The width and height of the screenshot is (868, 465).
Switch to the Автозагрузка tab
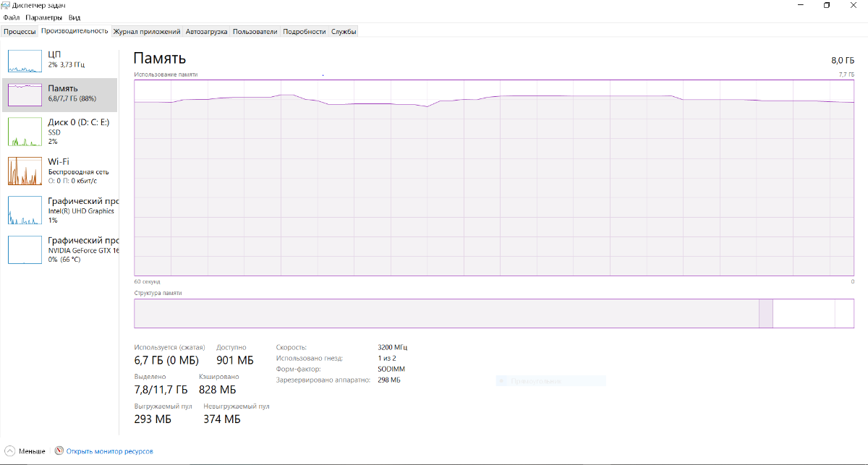click(x=207, y=32)
